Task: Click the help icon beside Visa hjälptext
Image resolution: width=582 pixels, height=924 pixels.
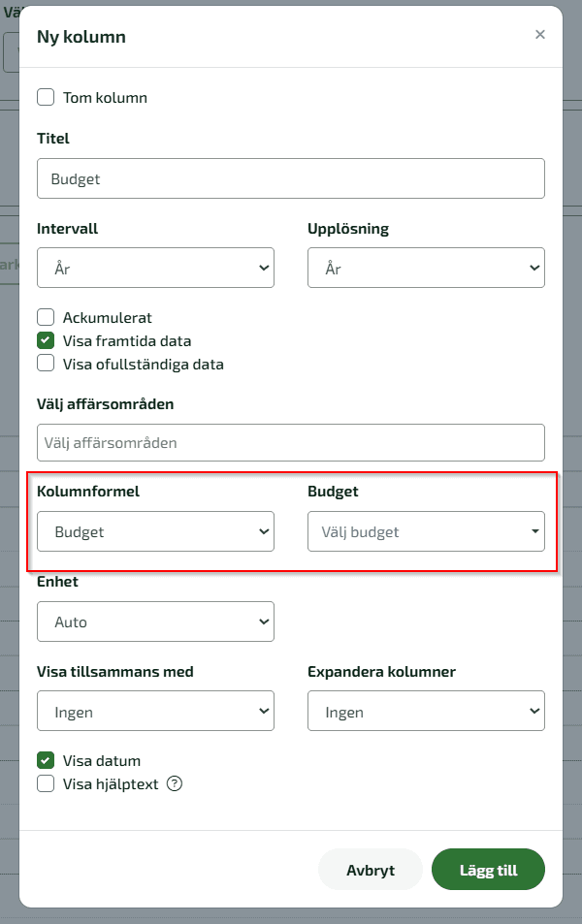Action: (175, 783)
